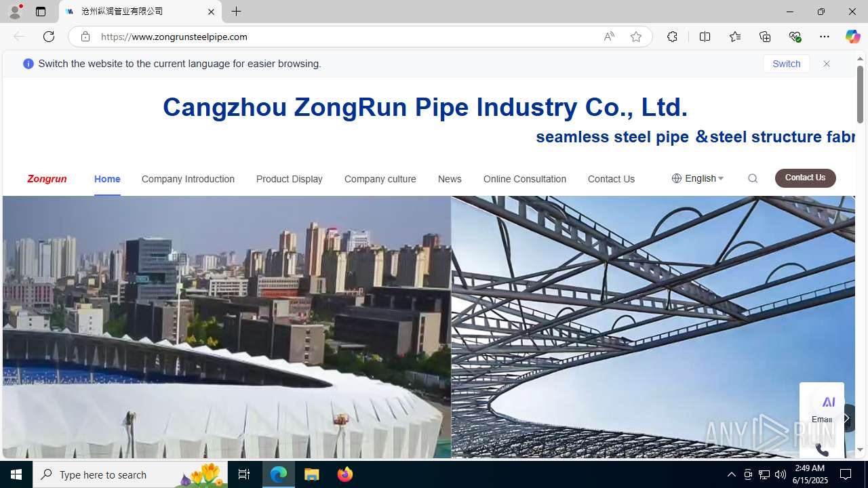
Task: Expand the English language dropdown
Action: pos(698,178)
